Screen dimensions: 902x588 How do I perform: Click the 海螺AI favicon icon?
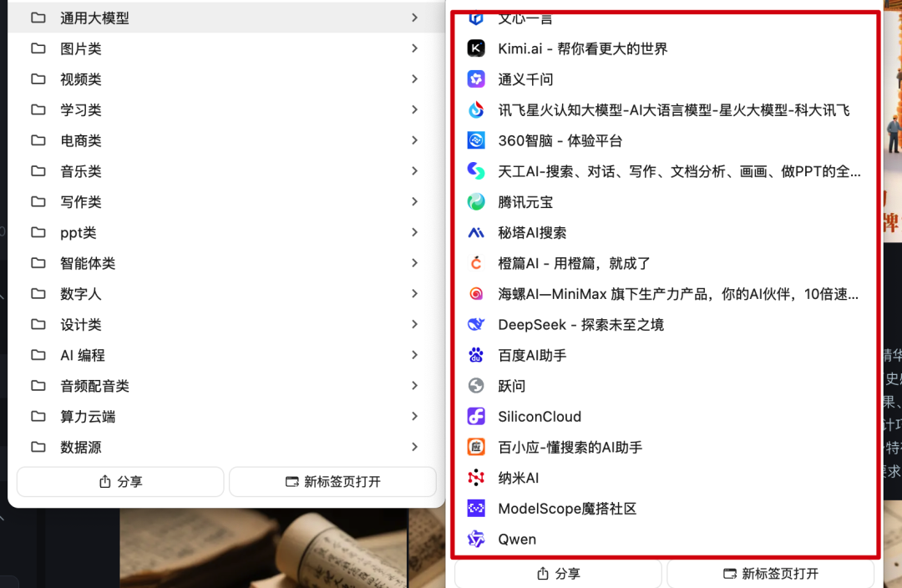[x=476, y=293]
